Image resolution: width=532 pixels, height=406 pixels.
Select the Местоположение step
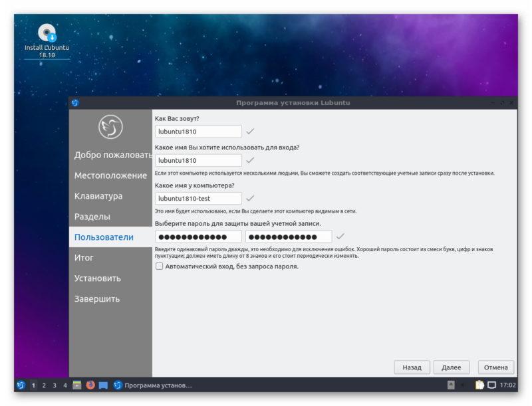tap(110, 175)
